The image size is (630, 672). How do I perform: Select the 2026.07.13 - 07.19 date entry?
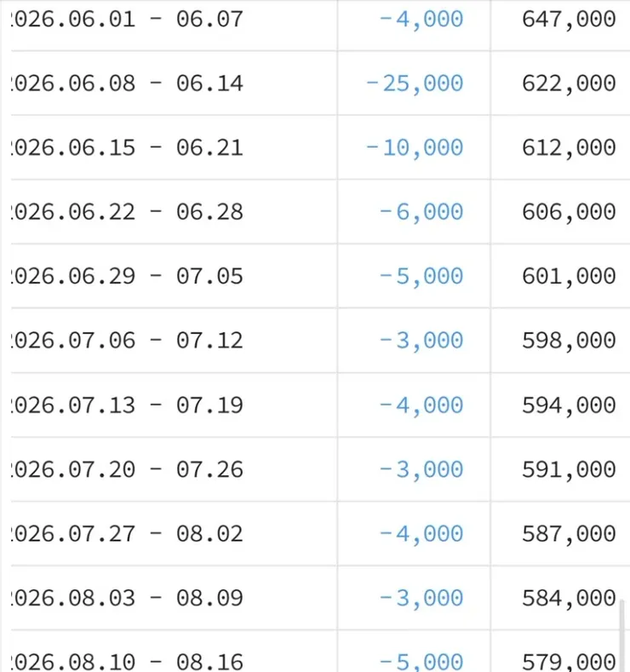point(128,405)
